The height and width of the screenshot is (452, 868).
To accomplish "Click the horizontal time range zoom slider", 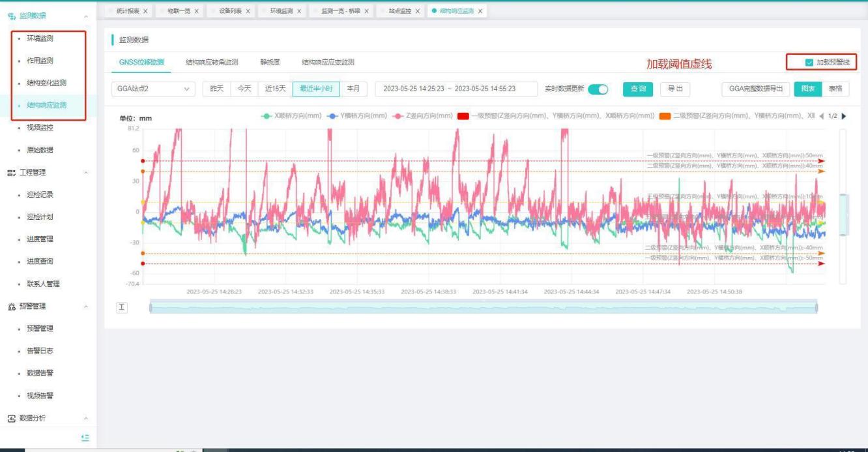I will pos(483,307).
